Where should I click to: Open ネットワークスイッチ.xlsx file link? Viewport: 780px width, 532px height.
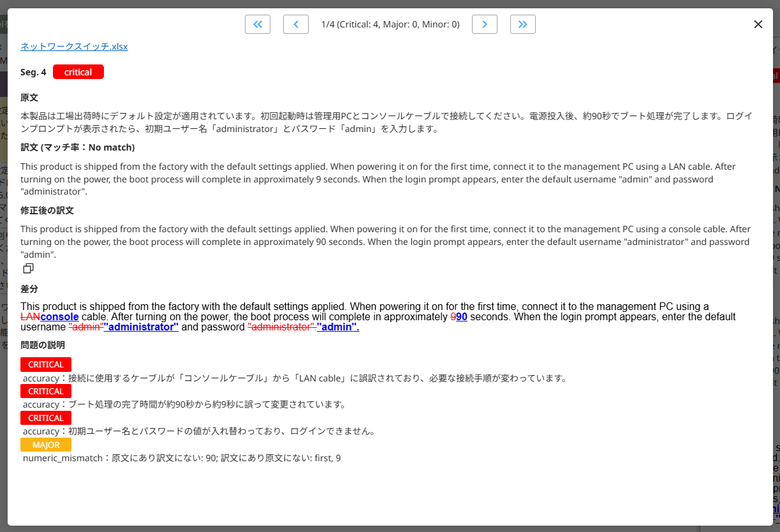(x=74, y=47)
